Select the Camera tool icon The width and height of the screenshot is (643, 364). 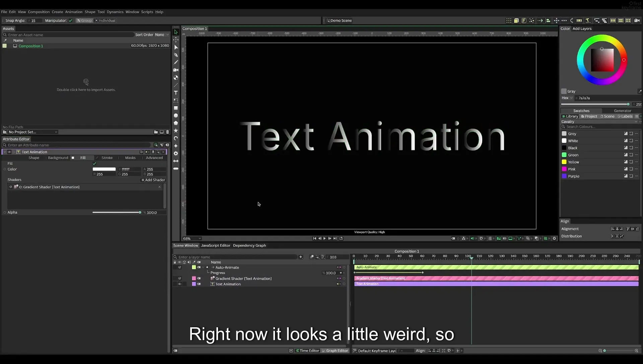point(176,70)
